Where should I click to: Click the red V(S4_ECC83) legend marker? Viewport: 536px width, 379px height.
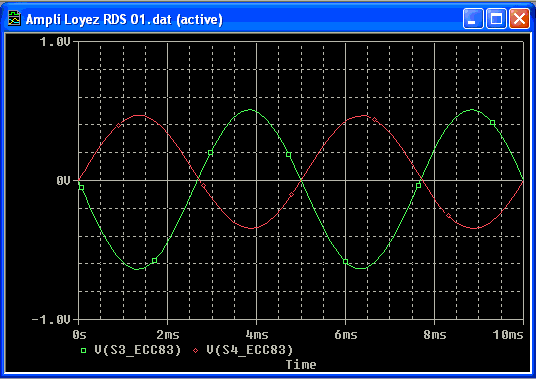(196, 350)
